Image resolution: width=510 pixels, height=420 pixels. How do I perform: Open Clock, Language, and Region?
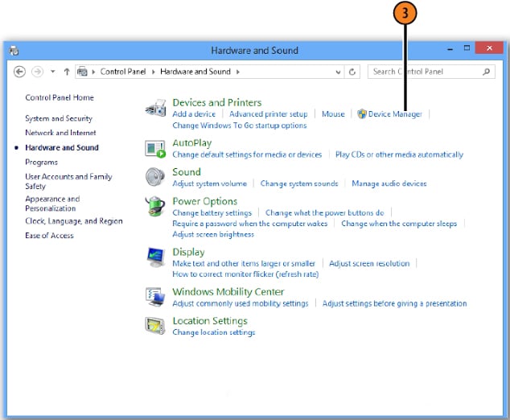pyautogui.click(x=74, y=221)
